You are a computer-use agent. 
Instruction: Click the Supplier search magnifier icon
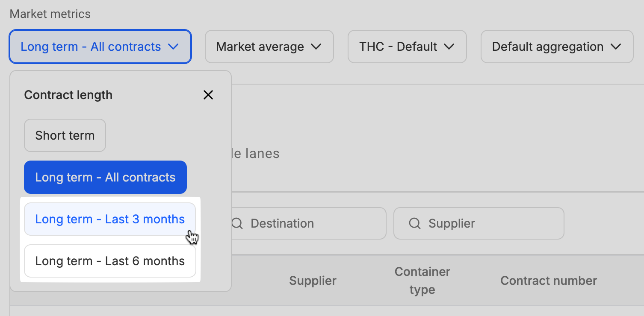(415, 223)
